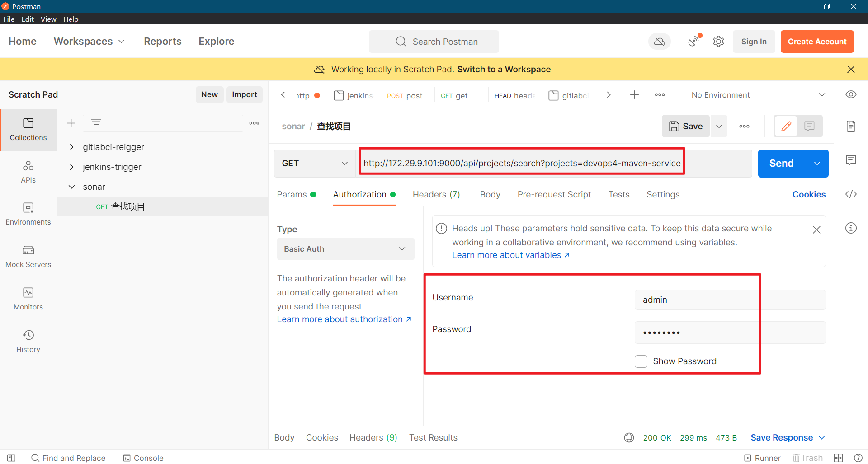Open the Mock Servers panel
This screenshot has width=868, height=464.
tap(28, 257)
